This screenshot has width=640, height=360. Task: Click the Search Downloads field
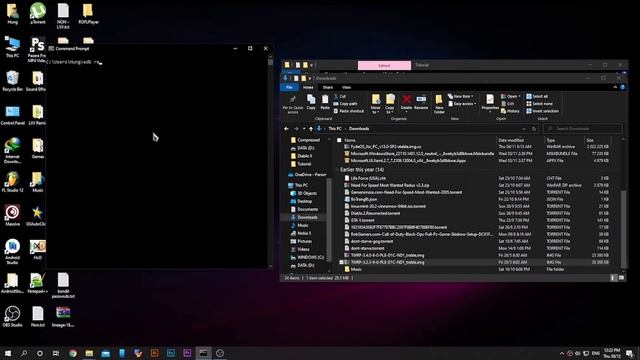coord(583,129)
